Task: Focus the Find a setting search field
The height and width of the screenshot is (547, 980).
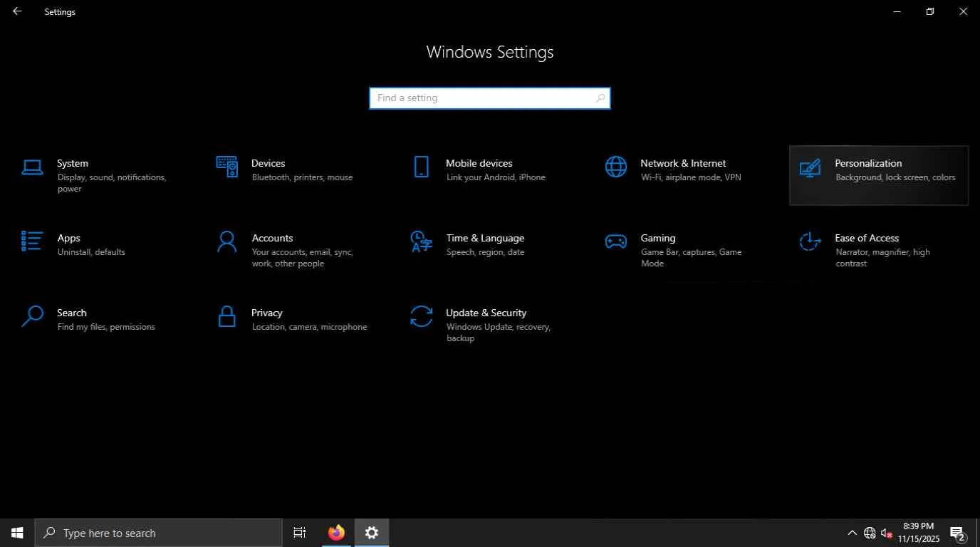Action: pos(490,98)
